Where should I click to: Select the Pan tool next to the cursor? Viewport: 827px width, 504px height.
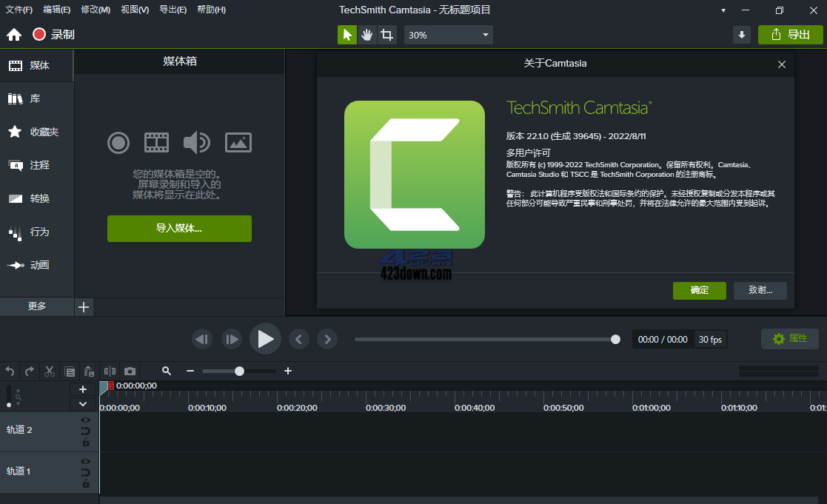point(366,34)
